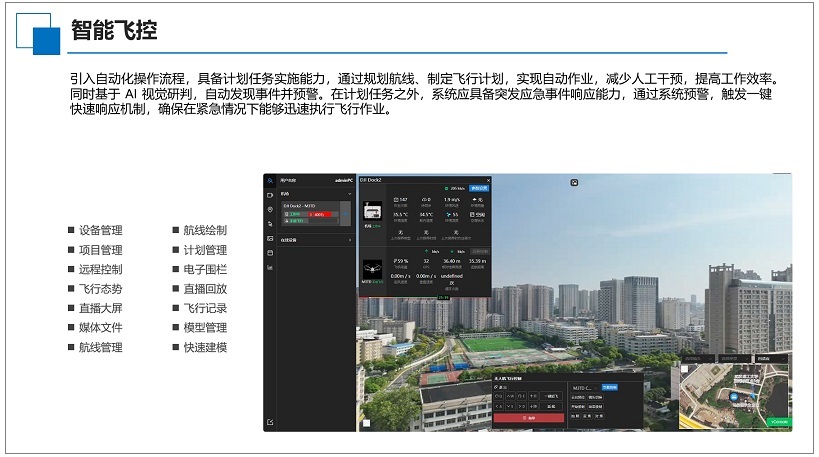Click the drone marker on the minimap
This screenshot has width=819, height=457.
[735, 396]
